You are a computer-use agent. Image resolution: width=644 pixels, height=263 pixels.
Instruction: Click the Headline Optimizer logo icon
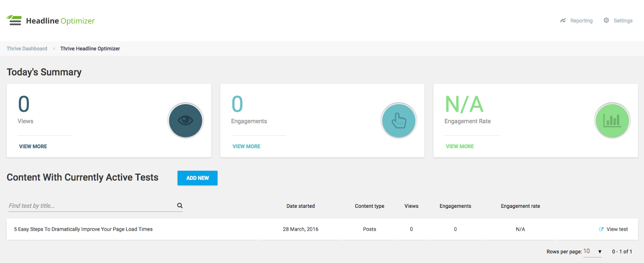14,21
